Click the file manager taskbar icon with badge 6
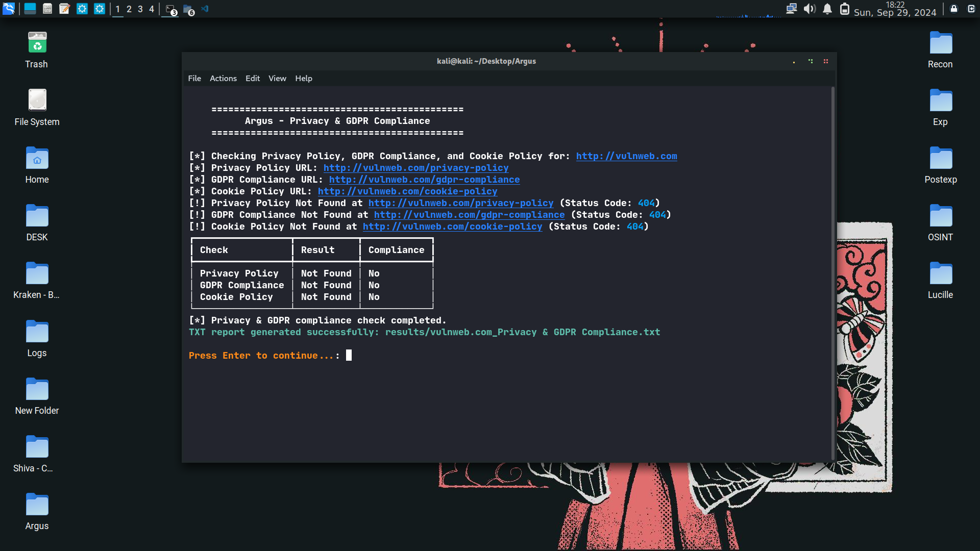980x551 pixels. (188, 9)
